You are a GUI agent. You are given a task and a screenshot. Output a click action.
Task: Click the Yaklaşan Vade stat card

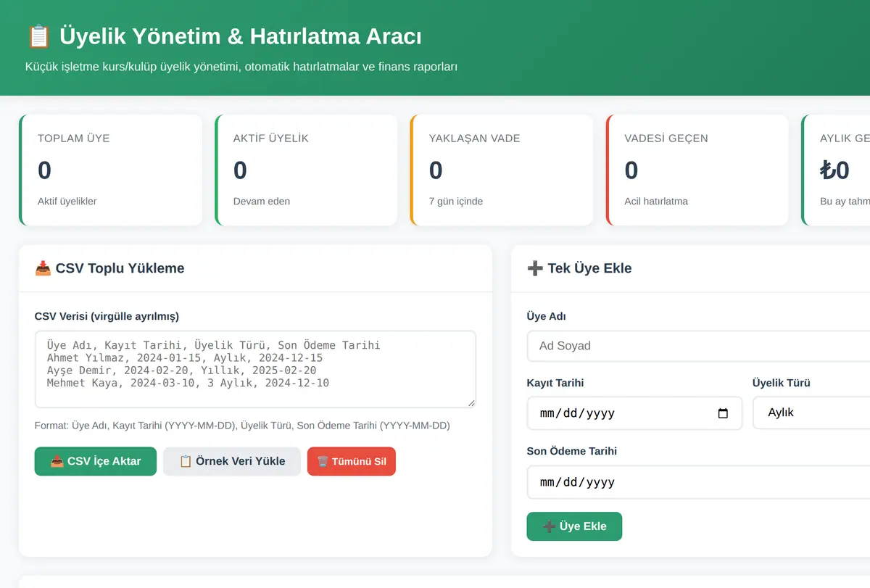click(502, 170)
